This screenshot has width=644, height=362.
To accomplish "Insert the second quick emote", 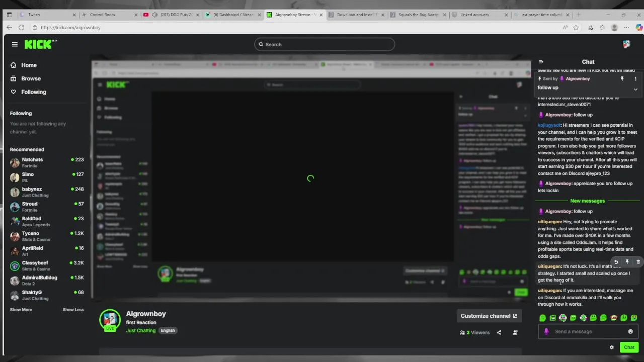I will (x=552, y=318).
